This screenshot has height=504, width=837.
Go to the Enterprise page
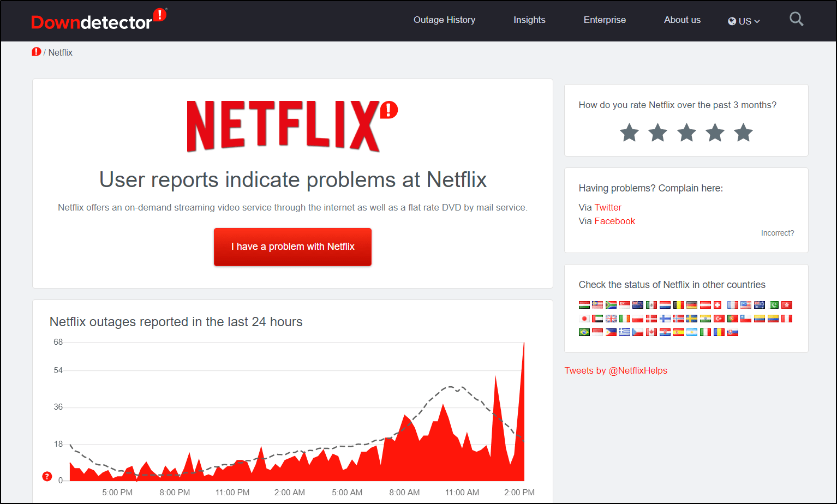coord(605,20)
